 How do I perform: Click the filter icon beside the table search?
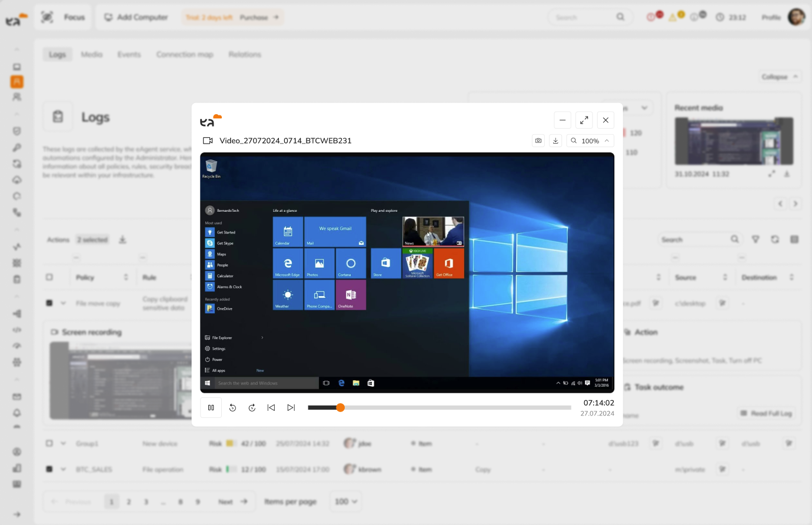756,240
